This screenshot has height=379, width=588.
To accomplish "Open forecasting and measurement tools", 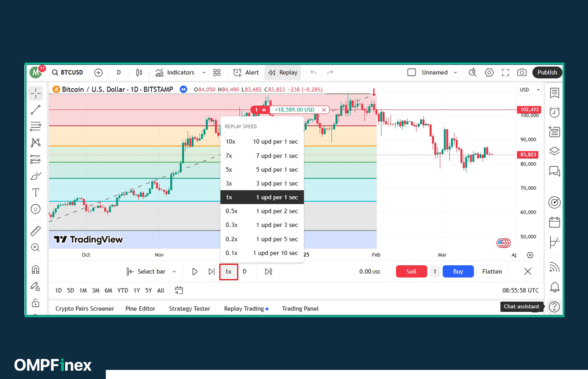I will coord(36,159).
